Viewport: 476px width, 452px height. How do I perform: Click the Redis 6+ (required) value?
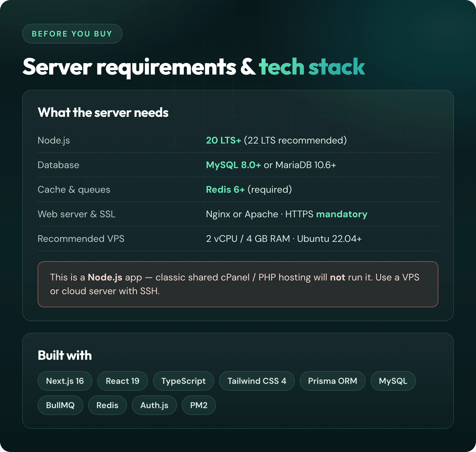(x=249, y=190)
